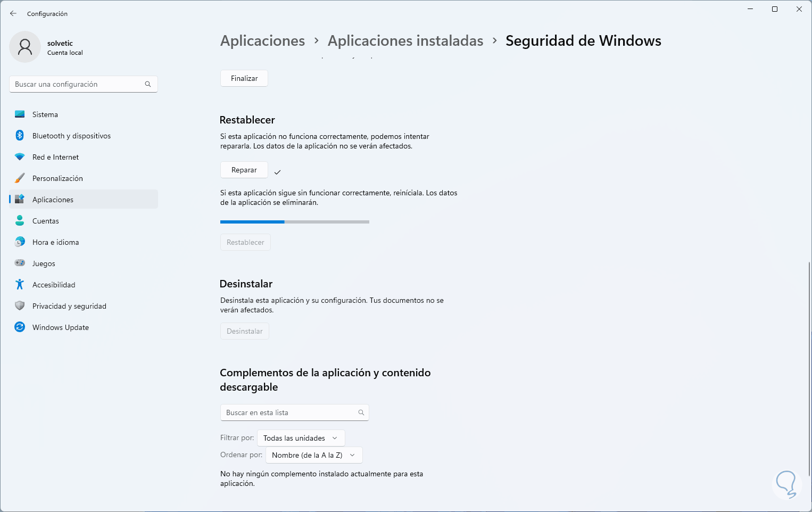Screen dimensions: 812x512
Task: Click the Cuenta local label
Action: pos(65,53)
